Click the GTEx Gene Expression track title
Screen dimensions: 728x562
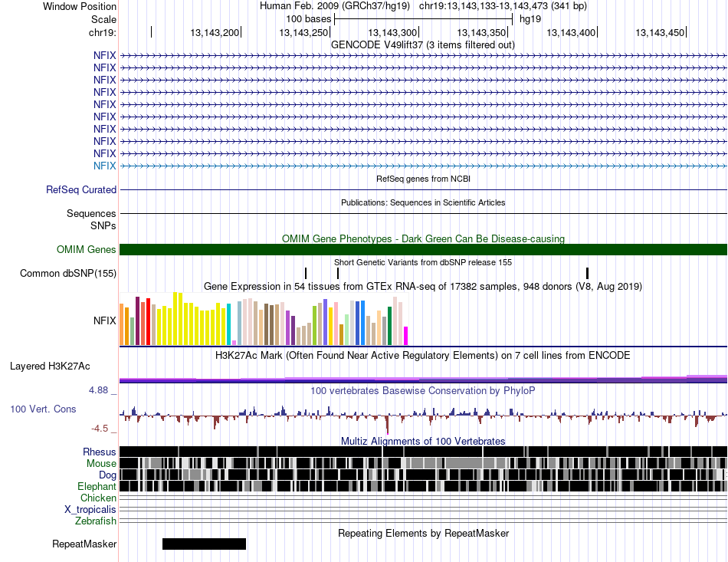tap(423, 287)
